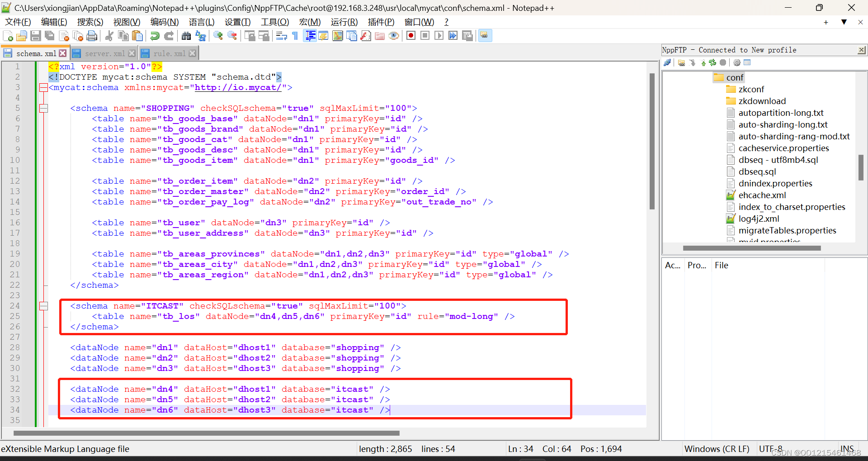Image resolution: width=868 pixels, height=461 pixels.
Task: Click the editor vertical scrollbar thumb
Action: coord(652,141)
